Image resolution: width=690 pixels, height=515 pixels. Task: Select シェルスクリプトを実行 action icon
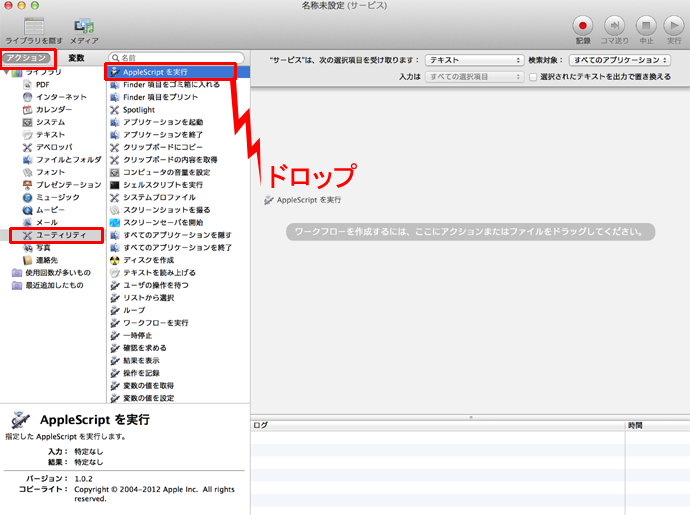point(114,185)
